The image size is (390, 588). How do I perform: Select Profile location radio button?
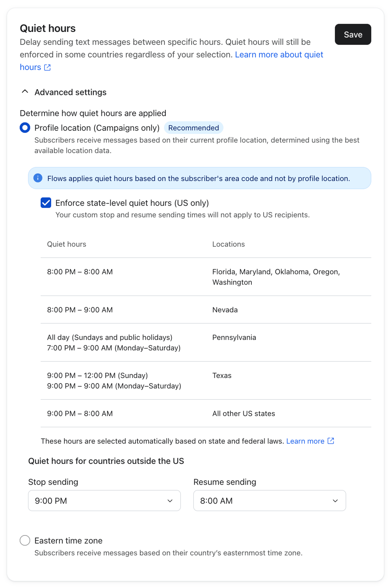point(25,128)
